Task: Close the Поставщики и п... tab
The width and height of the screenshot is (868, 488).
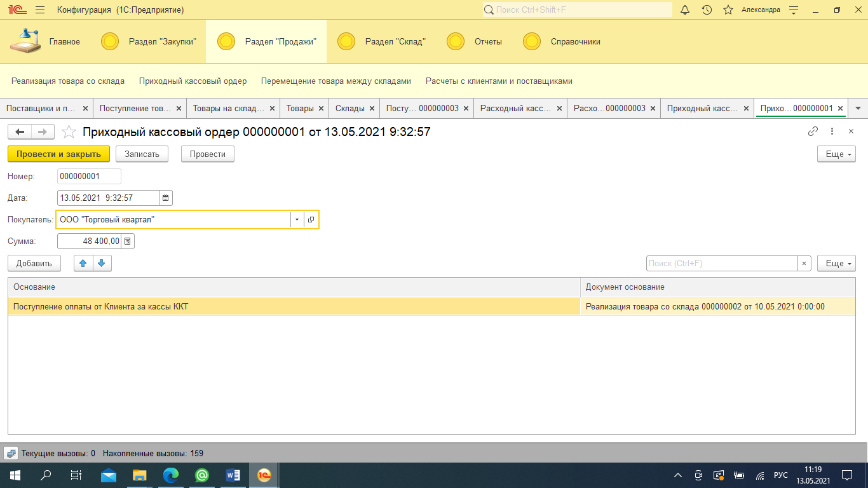Action: click(x=85, y=109)
